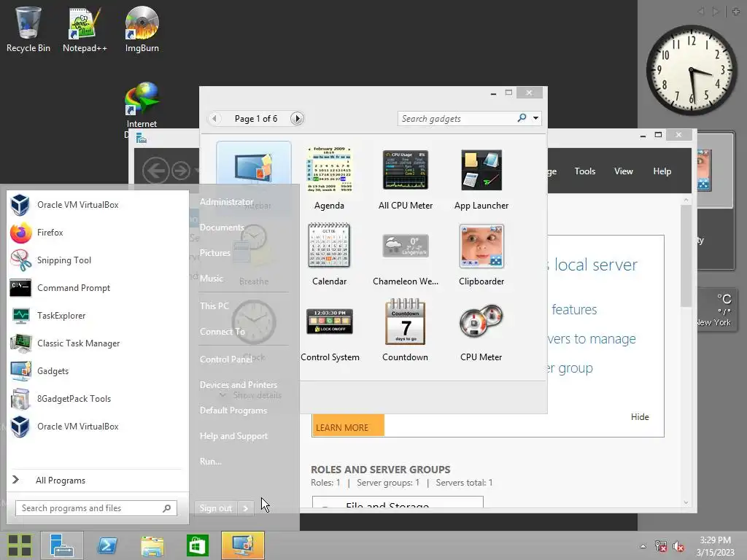Viewport: 747px width, 560px height.
Task: Select the Clipboarder gadget
Action: click(x=481, y=254)
